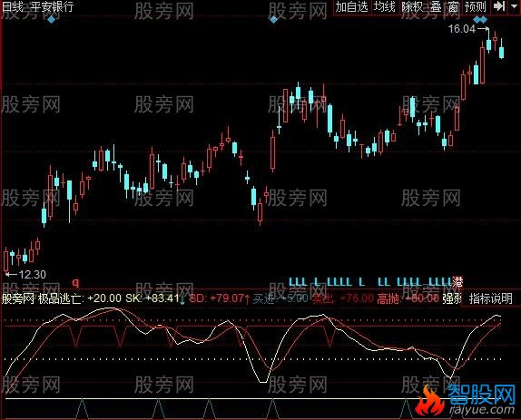
Task: Select the 预测 forecast tab
Action: (476, 6)
